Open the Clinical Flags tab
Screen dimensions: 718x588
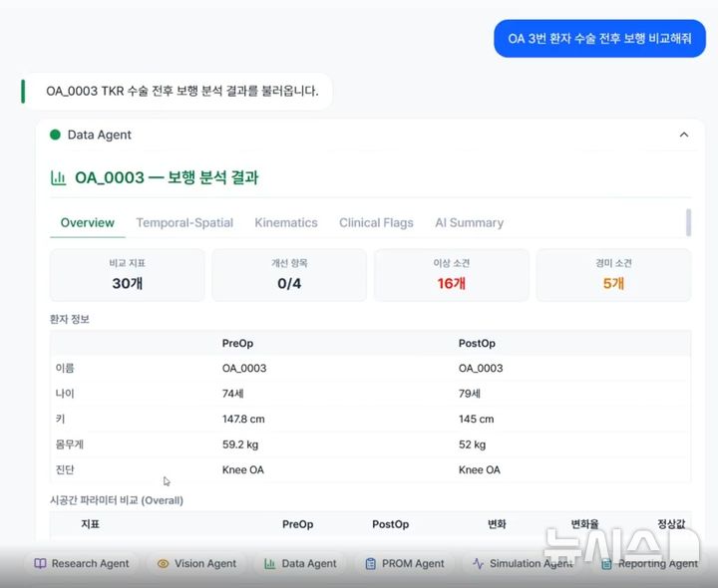(x=376, y=223)
